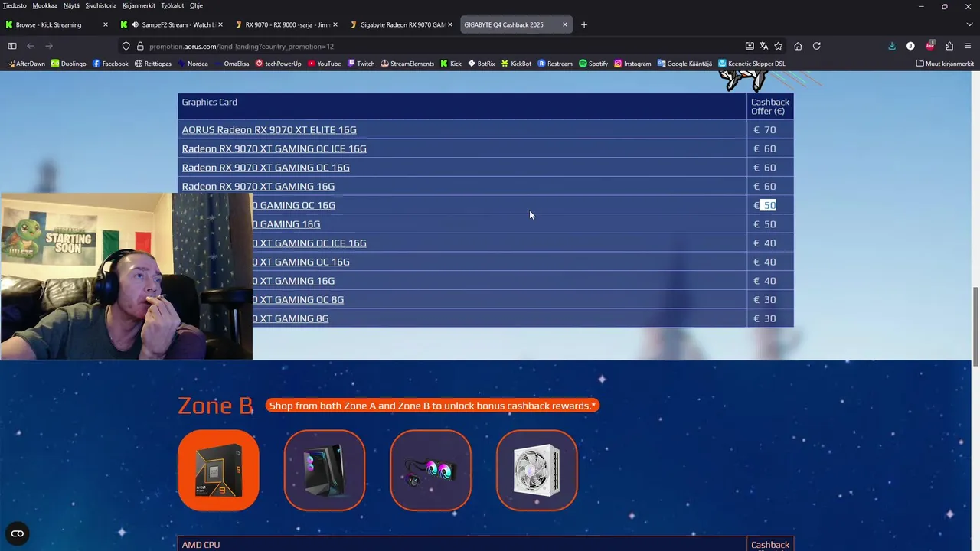Switch to the Browse - Kick Streaming tab
The width and height of the screenshot is (980, 551).
coord(57,24)
